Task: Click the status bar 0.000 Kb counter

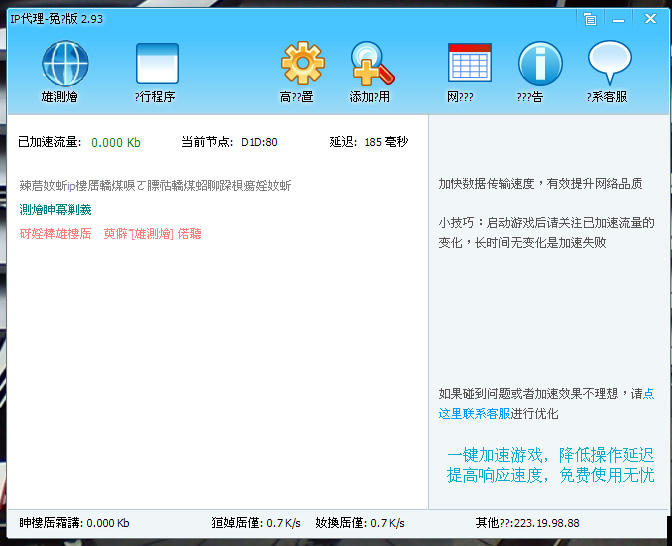Action: coord(108,523)
